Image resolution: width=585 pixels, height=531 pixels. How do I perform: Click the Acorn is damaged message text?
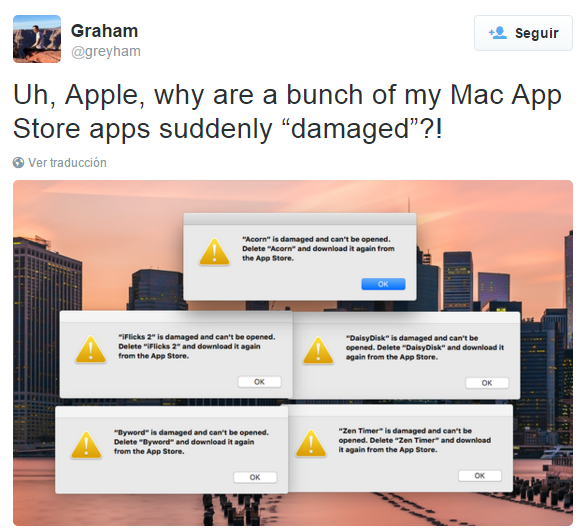pos(318,249)
